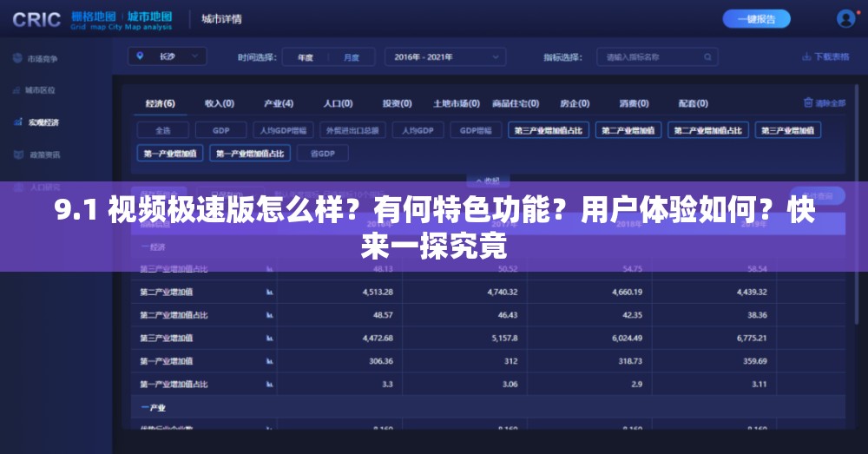The image size is (868, 454).
Task: Switch to the 消费(0) tab
Action: tap(635, 103)
